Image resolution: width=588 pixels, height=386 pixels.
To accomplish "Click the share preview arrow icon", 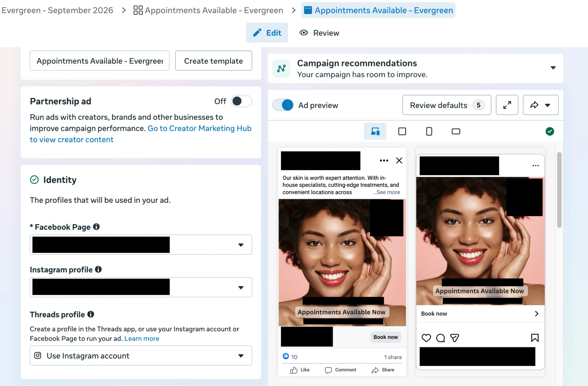I will [x=534, y=105].
